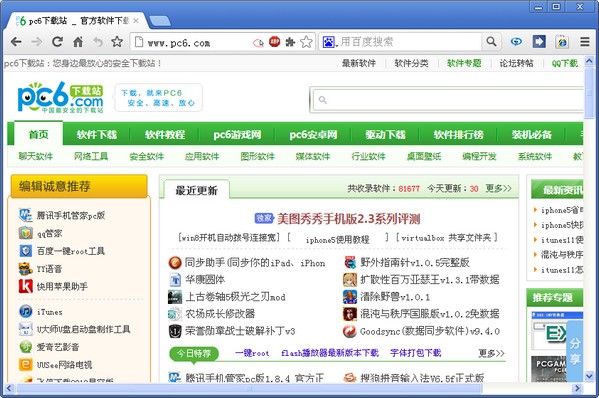599x398 pixels.
Task: Open the browser hamburger menu
Action: 584,41
